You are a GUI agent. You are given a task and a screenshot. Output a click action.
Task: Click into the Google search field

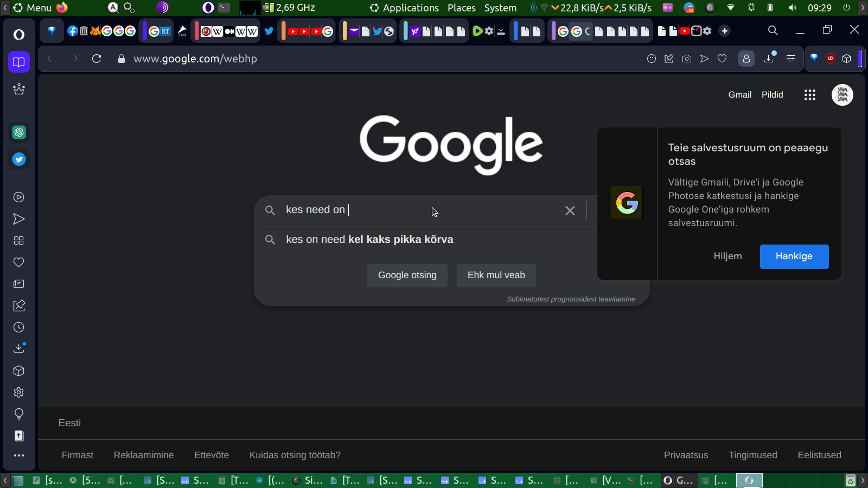coord(422,210)
